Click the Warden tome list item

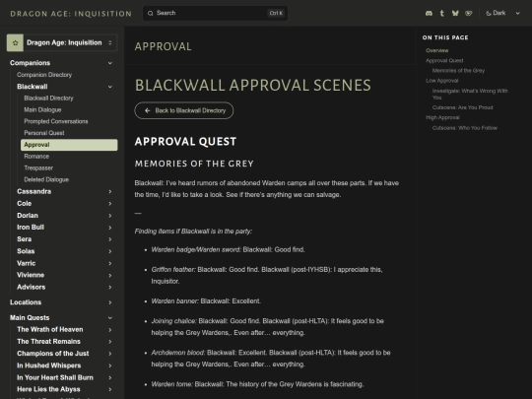coord(257,384)
